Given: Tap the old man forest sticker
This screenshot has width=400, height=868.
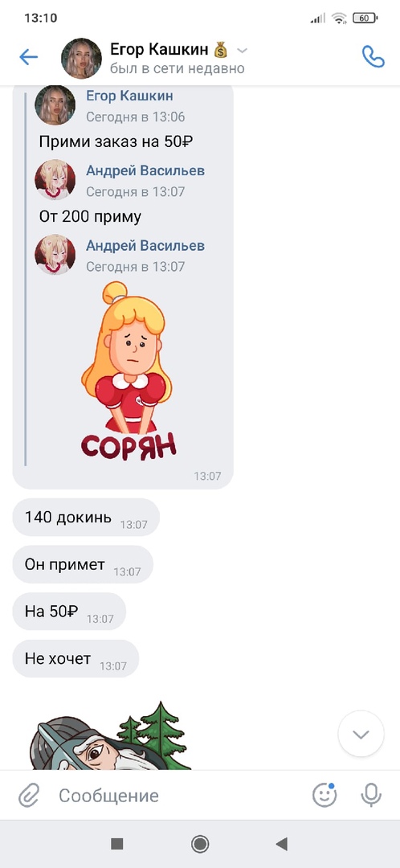Looking at the screenshot, I should 111,735.
